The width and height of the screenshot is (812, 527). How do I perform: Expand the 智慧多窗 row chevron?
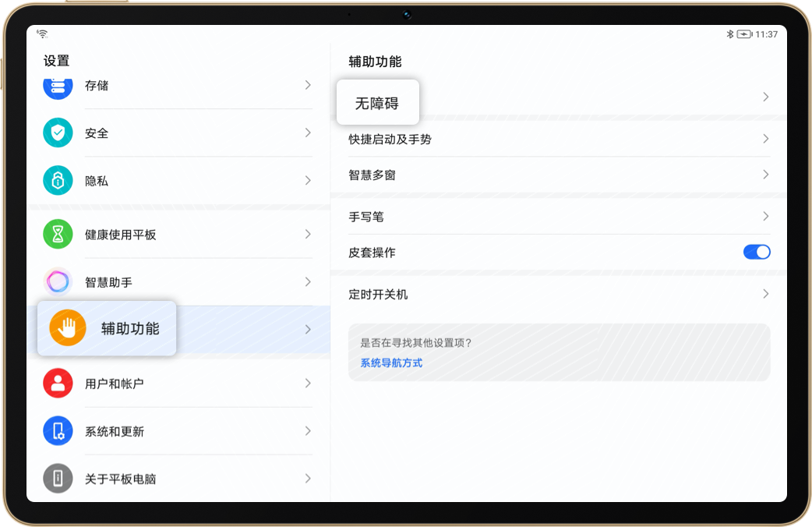point(765,175)
